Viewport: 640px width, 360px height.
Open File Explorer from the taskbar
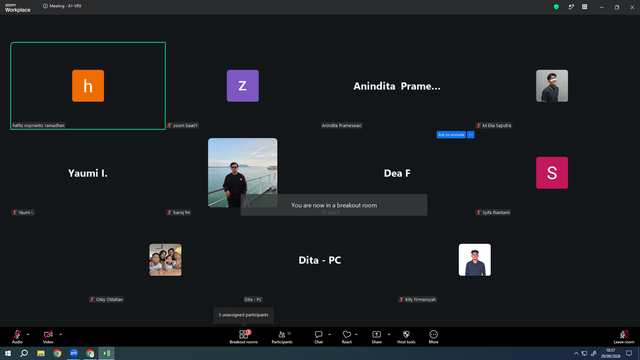click(x=41, y=353)
